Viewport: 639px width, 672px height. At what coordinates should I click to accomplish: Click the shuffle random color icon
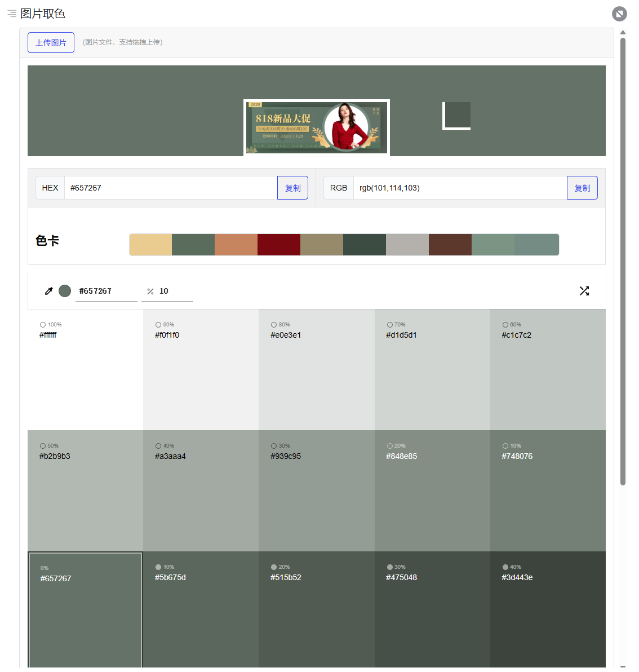584,291
